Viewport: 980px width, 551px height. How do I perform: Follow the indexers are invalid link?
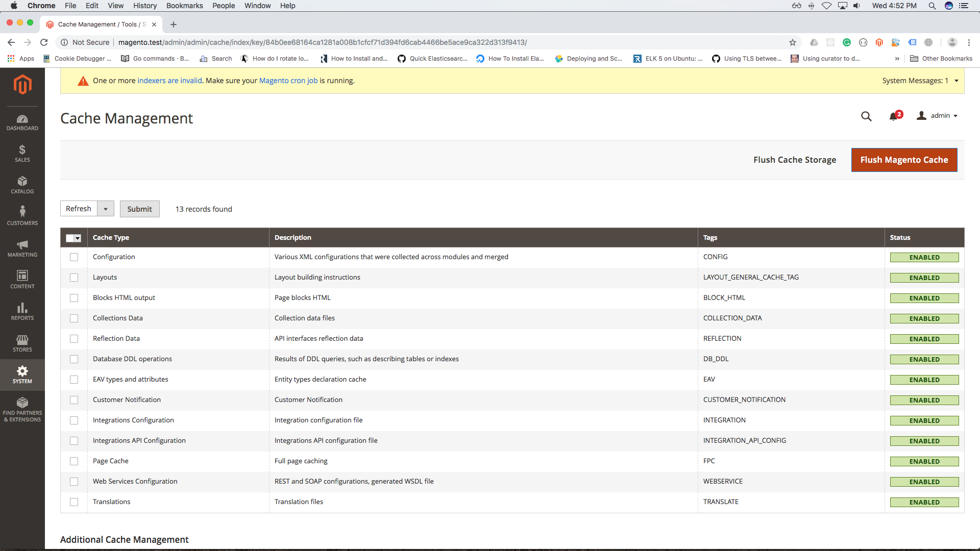(x=169, y=81)
